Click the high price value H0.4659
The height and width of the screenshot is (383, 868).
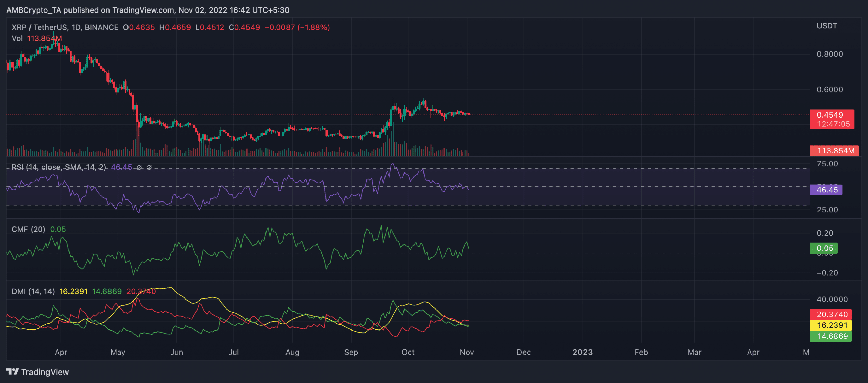[x=175, y=27]
